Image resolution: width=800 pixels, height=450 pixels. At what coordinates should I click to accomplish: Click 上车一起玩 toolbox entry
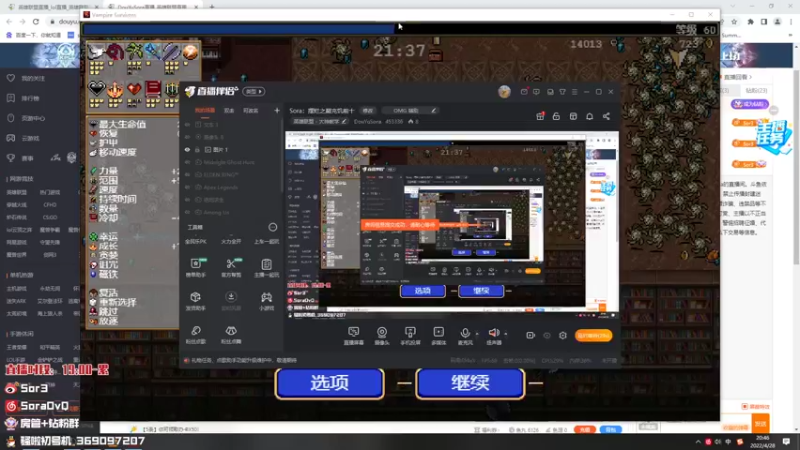pos(266,241)
